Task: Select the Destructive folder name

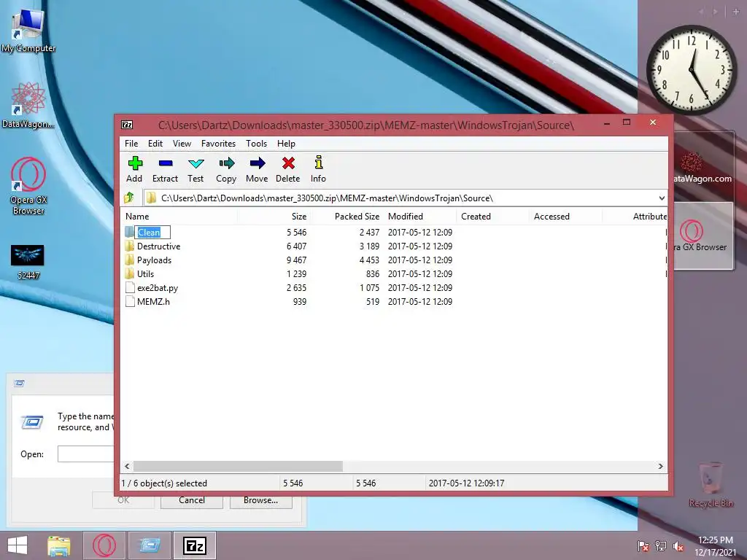Action: click(158, 246)
